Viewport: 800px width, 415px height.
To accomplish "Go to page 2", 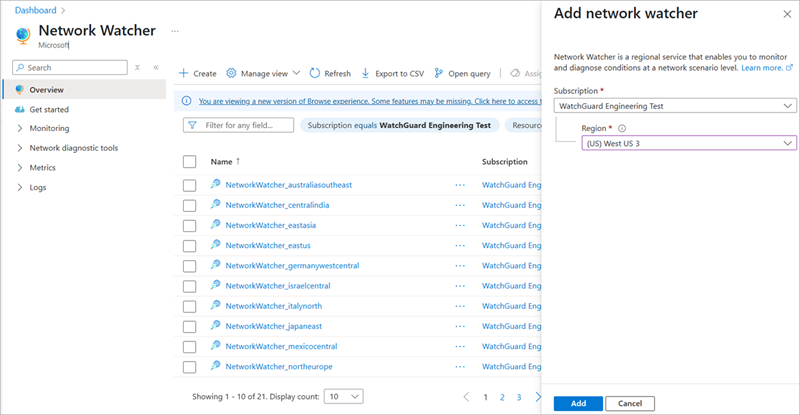I will (502, 397).
